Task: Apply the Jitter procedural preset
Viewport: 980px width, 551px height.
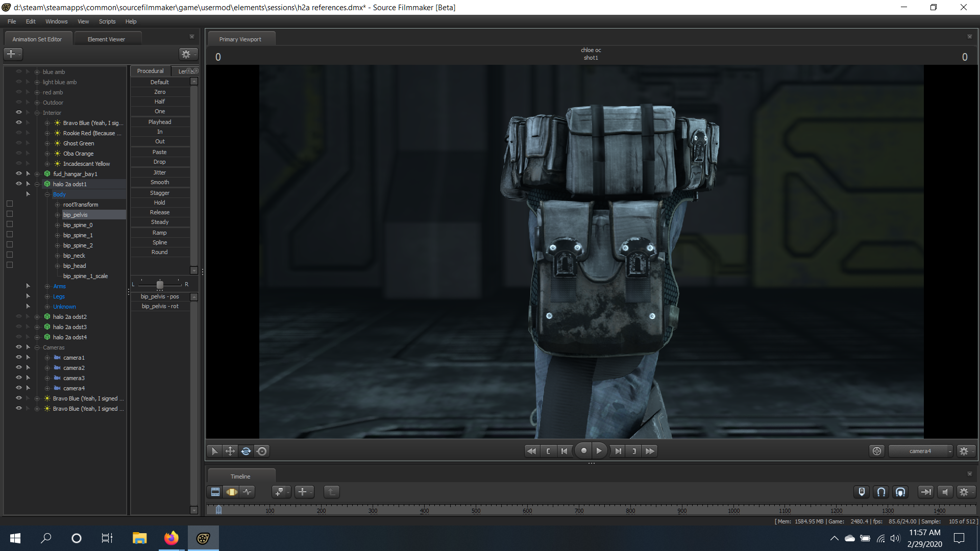Action: click(160, 172)
